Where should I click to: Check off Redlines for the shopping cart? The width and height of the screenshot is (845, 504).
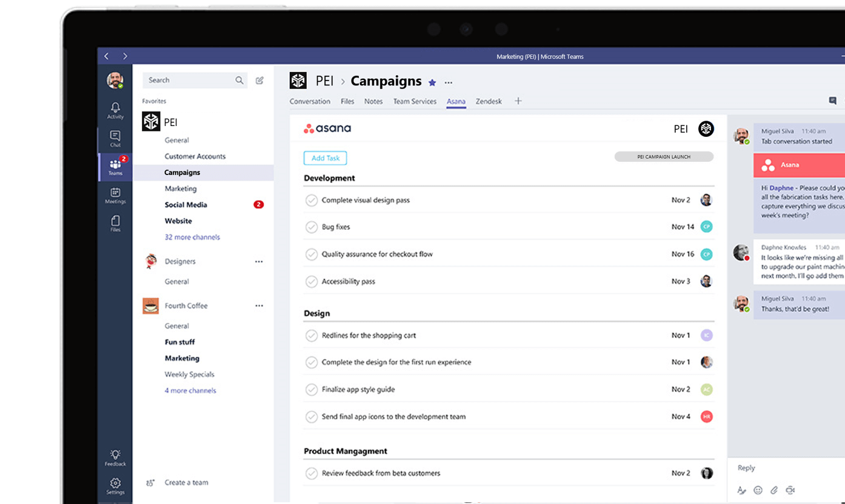coord(312,335)
